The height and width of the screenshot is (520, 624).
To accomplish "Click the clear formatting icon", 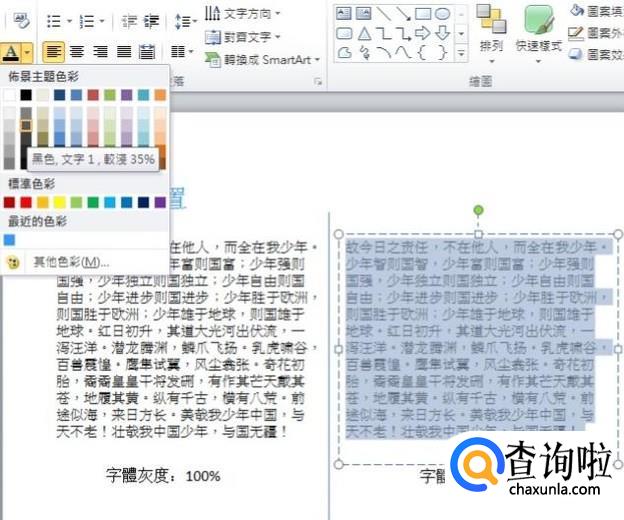I will tap(21, 20).
